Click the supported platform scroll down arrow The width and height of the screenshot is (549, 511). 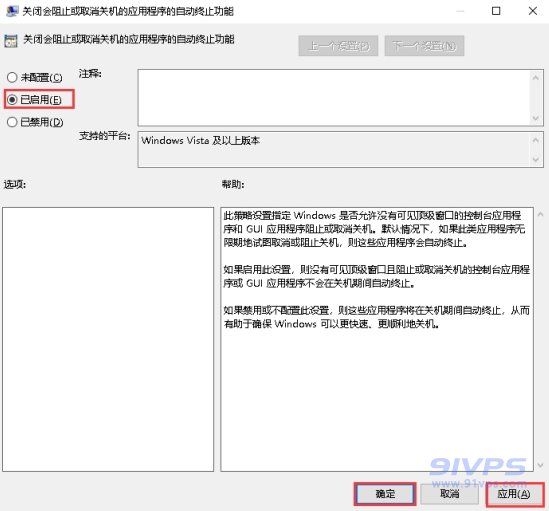click(x=535, y=160)
